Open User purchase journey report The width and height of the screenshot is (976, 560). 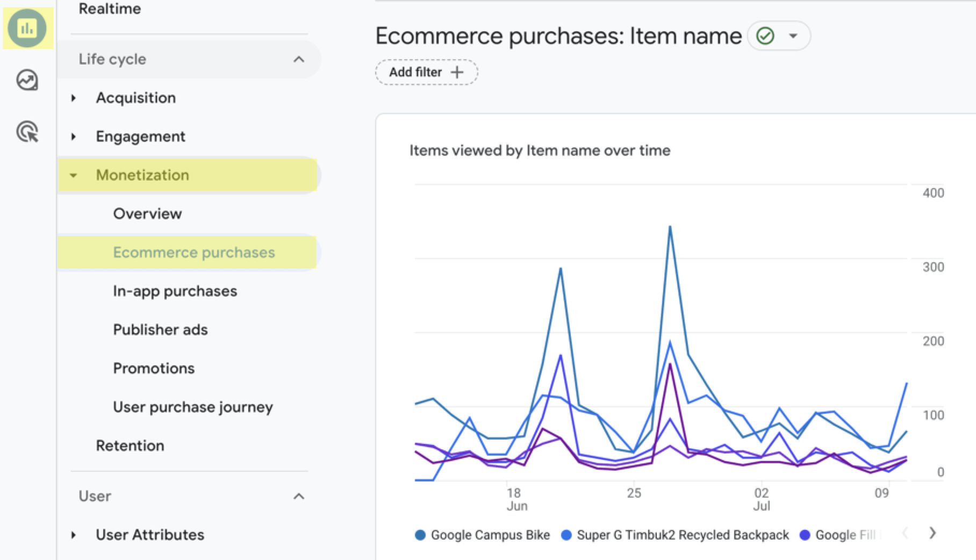pos(193,407)
